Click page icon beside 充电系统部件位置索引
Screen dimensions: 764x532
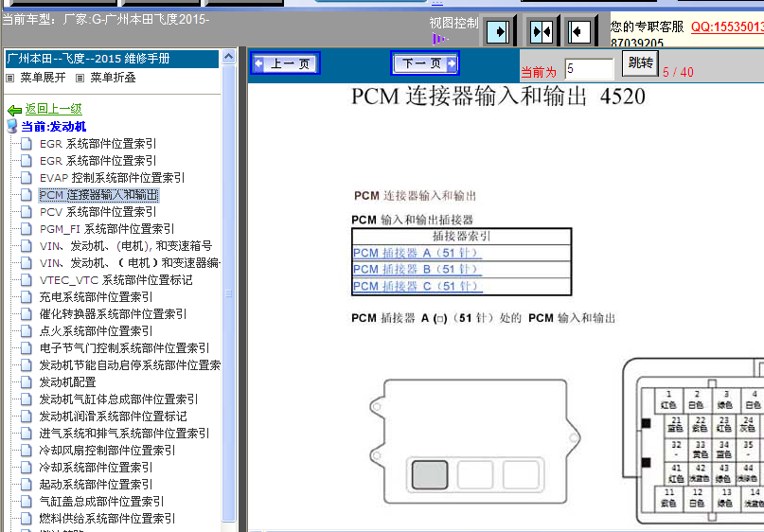[27, 297]
